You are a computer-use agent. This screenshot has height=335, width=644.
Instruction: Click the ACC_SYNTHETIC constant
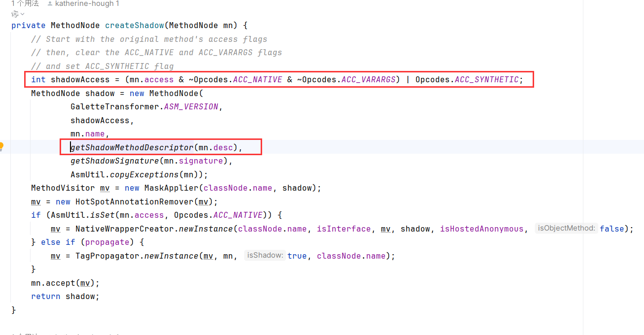coord(486,79)
